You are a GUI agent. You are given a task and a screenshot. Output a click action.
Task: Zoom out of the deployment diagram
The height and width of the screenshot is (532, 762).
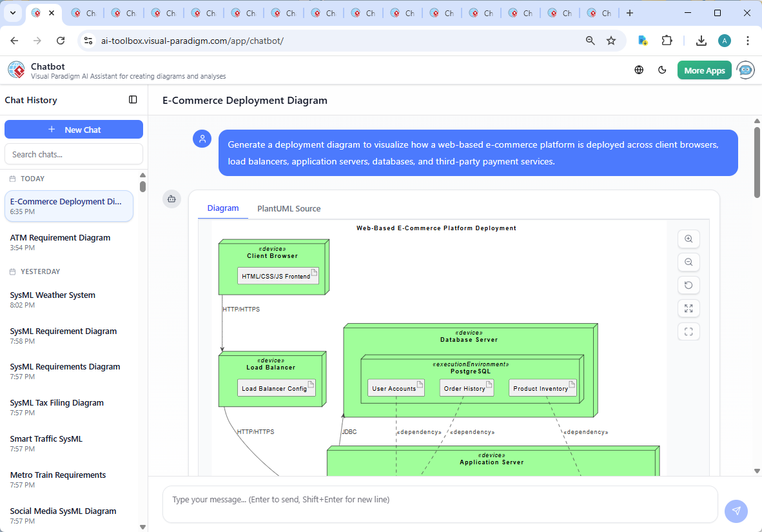(689, 262)
